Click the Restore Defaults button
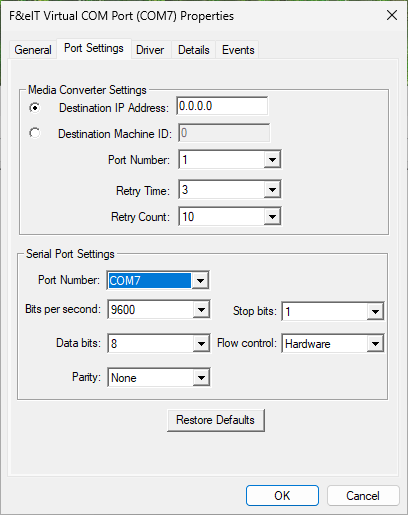This screenshot has height=515, width=408. [x=216, y=420]
